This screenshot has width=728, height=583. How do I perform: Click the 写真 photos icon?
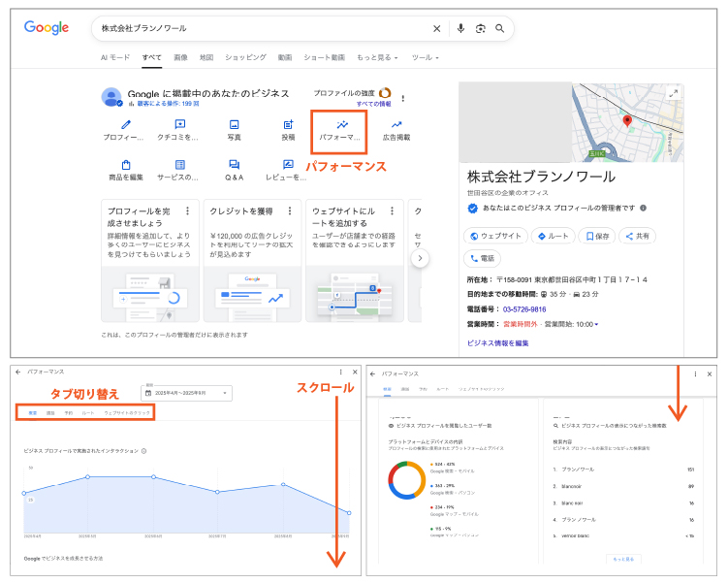234,125
